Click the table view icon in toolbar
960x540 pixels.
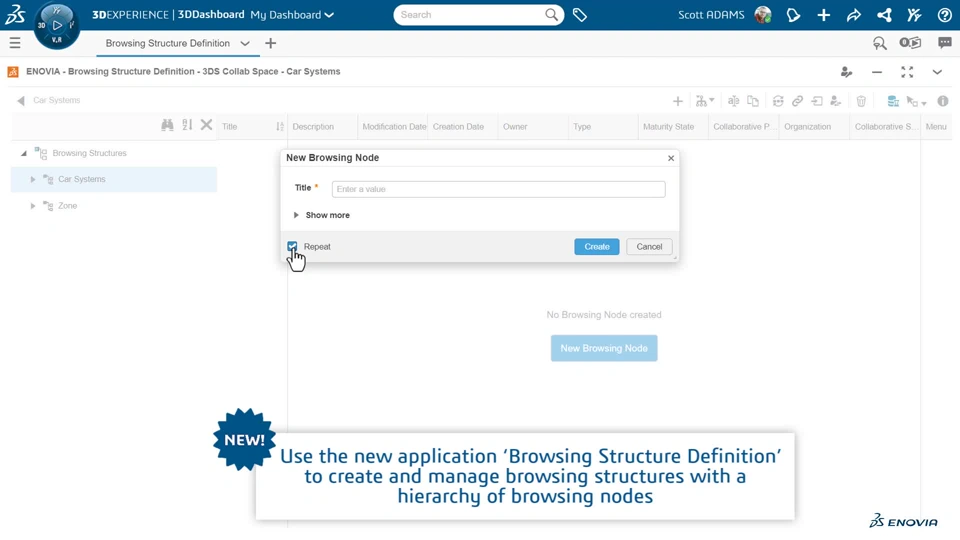pos(893,101)
